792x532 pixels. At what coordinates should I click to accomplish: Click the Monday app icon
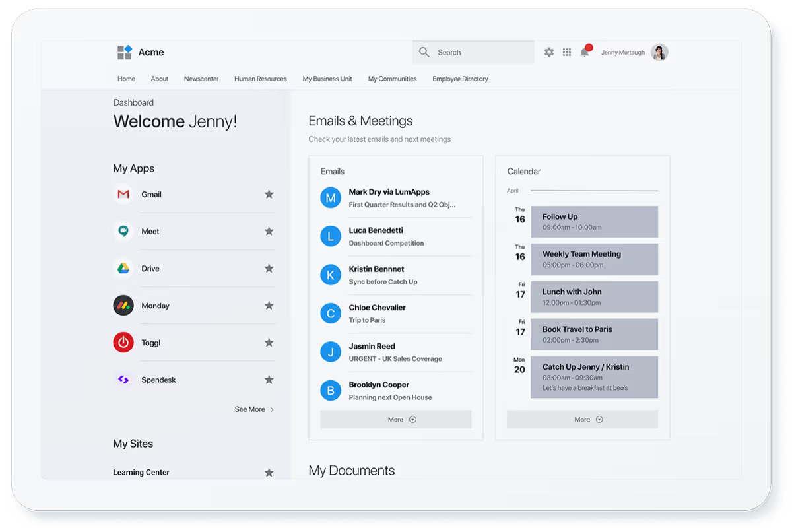pyautogui.click(x=123, y=306)
